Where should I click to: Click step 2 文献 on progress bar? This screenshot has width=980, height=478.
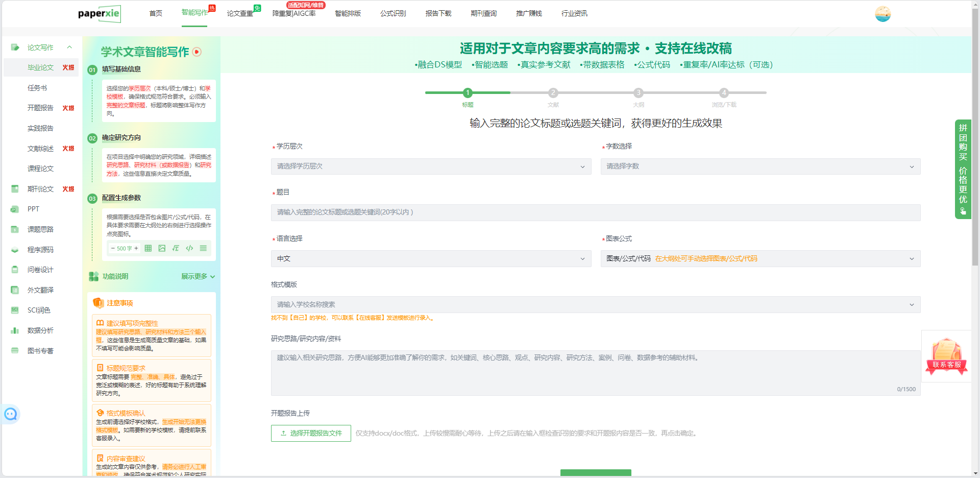[x=553, y=93]
